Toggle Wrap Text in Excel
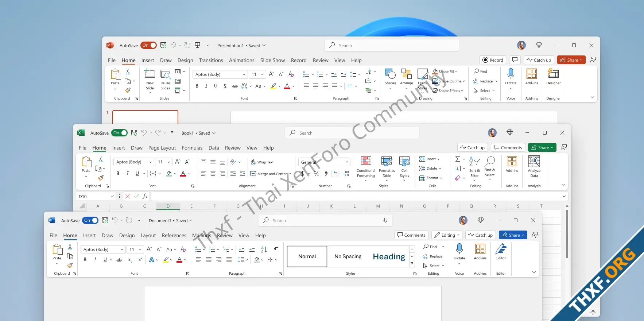Image resolution: width=644 pixels, height=321 pixels. [x=262, y=162]
